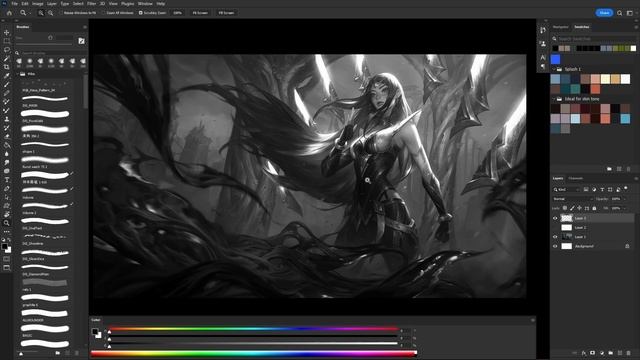This screenshot has height=360, width=640.
Task: Hide Layer 3 with its eye icon
Action: [x=555, y=218]
